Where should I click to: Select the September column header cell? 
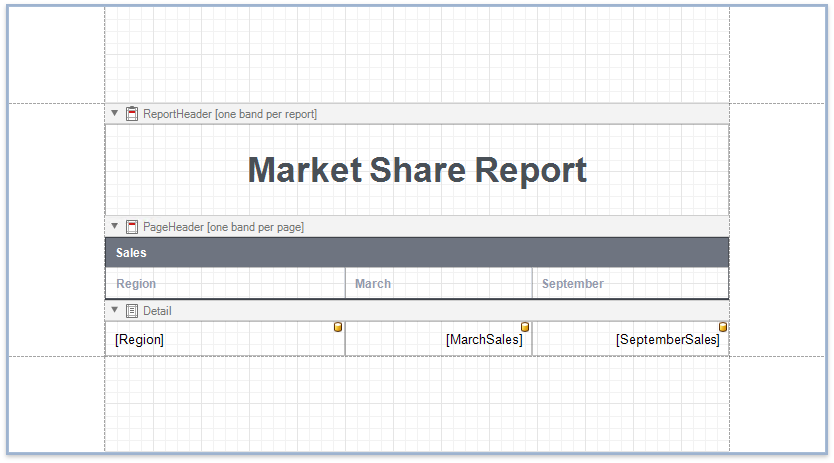click(630, 284)
